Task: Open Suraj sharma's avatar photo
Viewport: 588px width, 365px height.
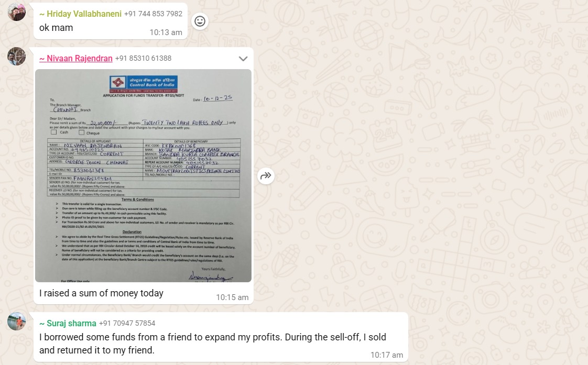Action: coord(16,321)
